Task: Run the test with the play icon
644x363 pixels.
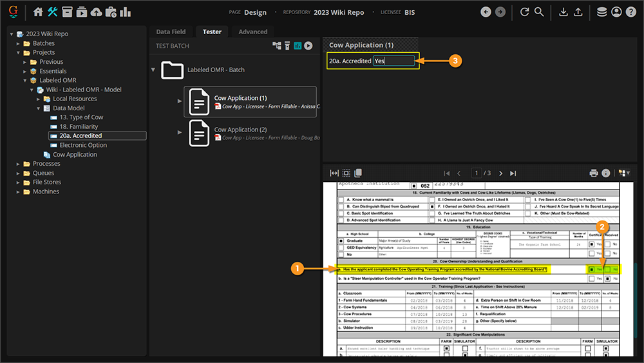Action: [x=308, y=46]
